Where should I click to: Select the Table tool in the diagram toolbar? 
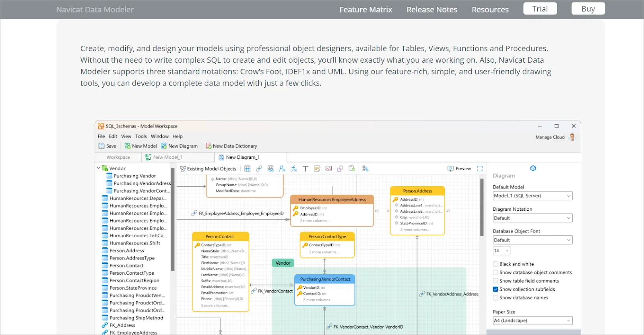coord(248,169)
